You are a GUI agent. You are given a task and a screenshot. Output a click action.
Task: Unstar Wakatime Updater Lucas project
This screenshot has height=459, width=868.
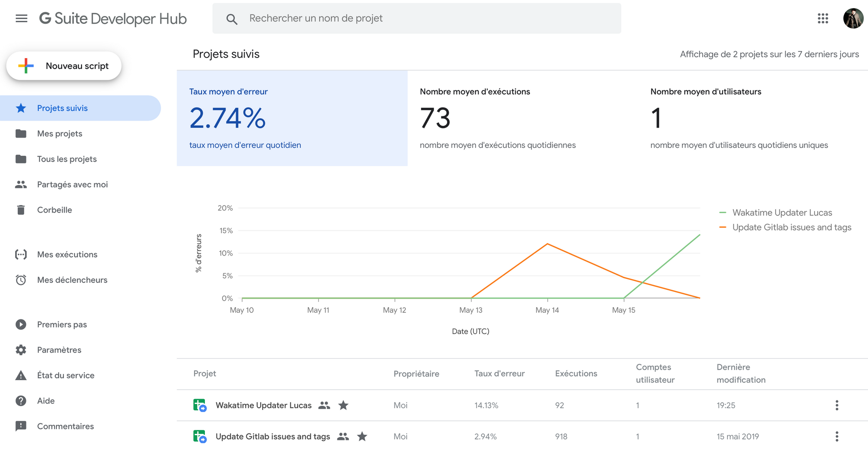click(x=343, y=405)
